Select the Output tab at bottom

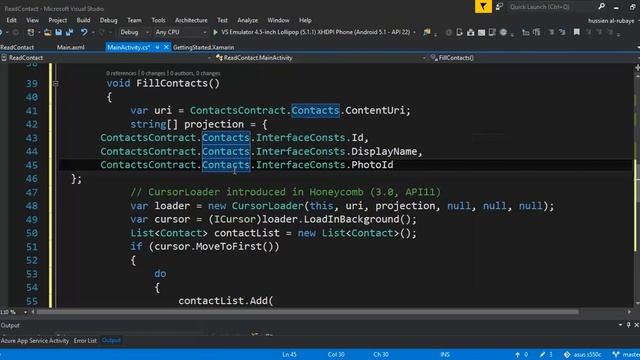click(x=111, y=340)
